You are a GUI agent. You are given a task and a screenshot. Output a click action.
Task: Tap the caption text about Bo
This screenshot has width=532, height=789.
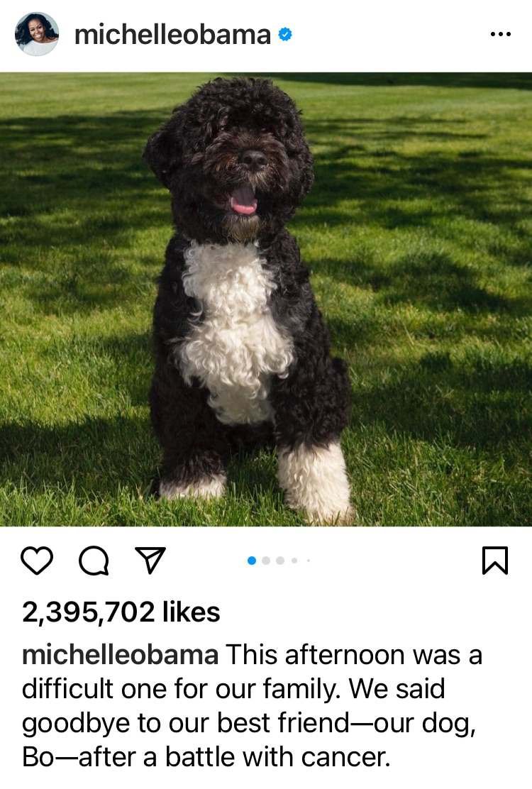tap(252, 706)
